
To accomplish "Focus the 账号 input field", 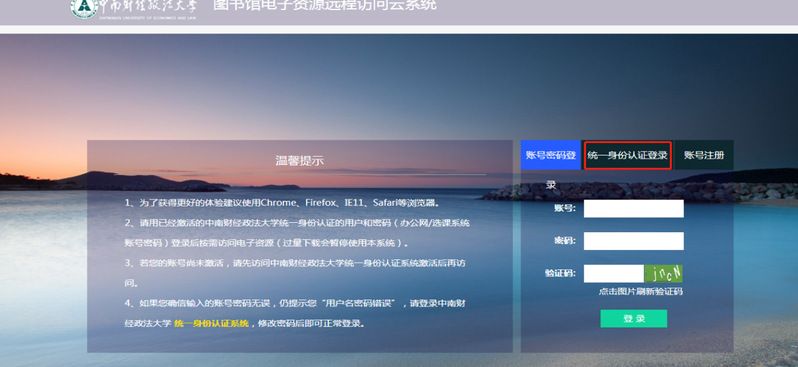I will pos(634,209).
